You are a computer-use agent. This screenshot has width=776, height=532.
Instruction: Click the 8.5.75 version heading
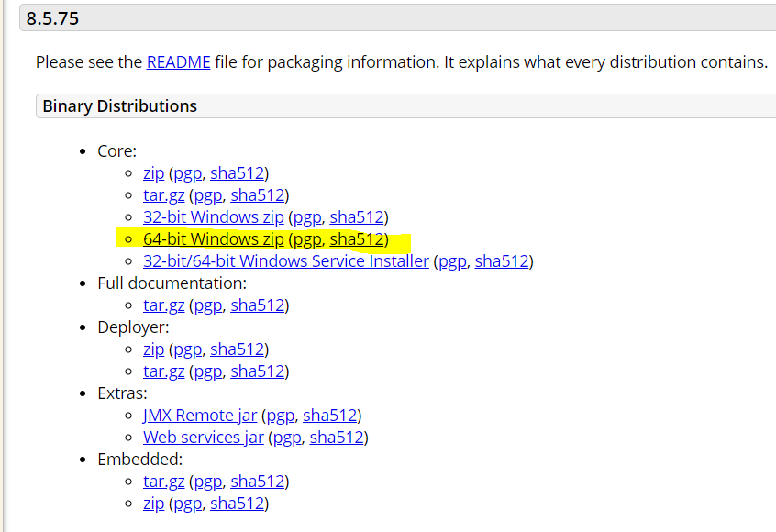[x=52, y=18]
